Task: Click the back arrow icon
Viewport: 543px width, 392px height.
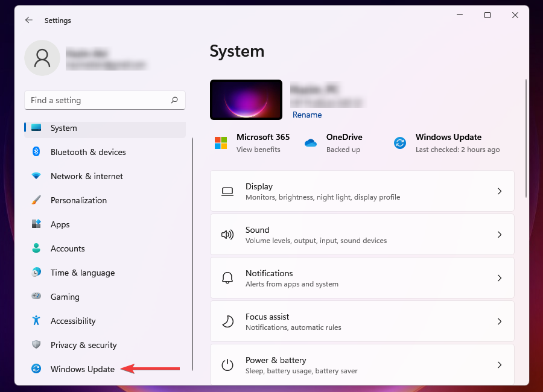Action: [29, 20]
